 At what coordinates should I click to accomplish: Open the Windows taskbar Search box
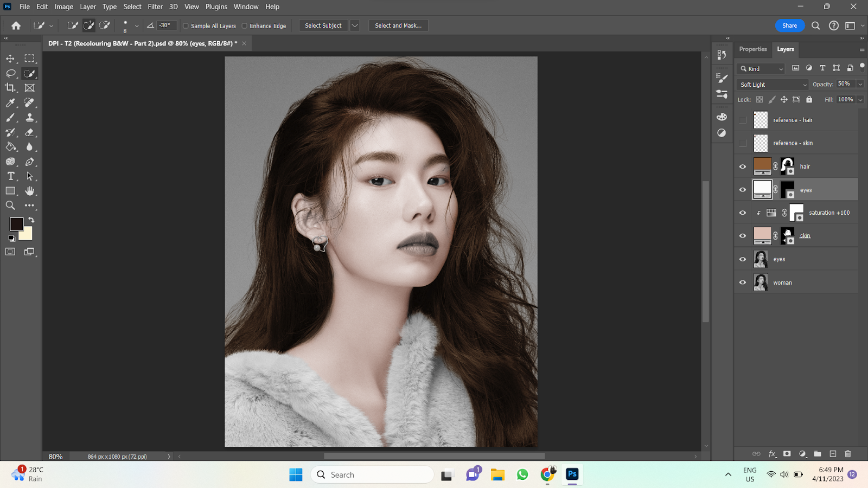point(372,474)
